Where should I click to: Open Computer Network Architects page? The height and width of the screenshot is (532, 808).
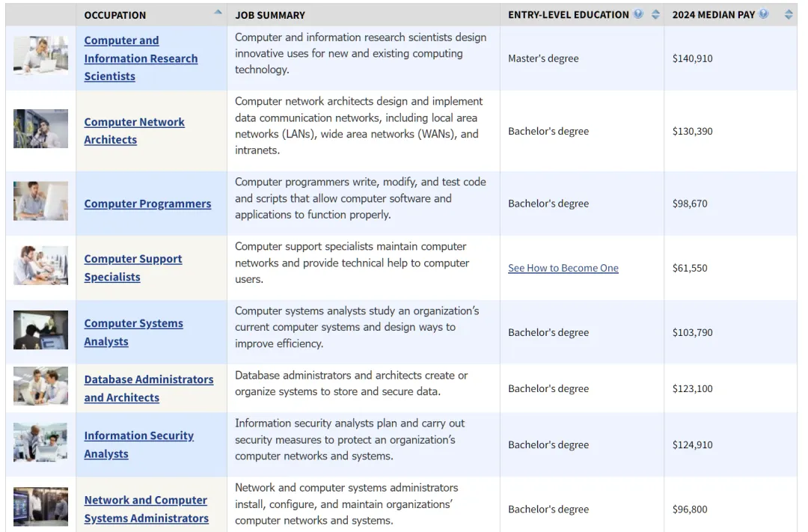click(134, 131)
